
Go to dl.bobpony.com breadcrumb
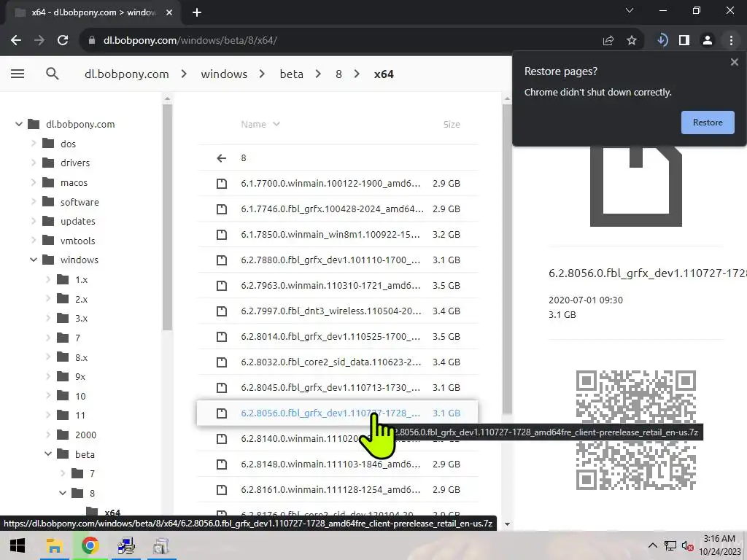[x=127, y=74]
